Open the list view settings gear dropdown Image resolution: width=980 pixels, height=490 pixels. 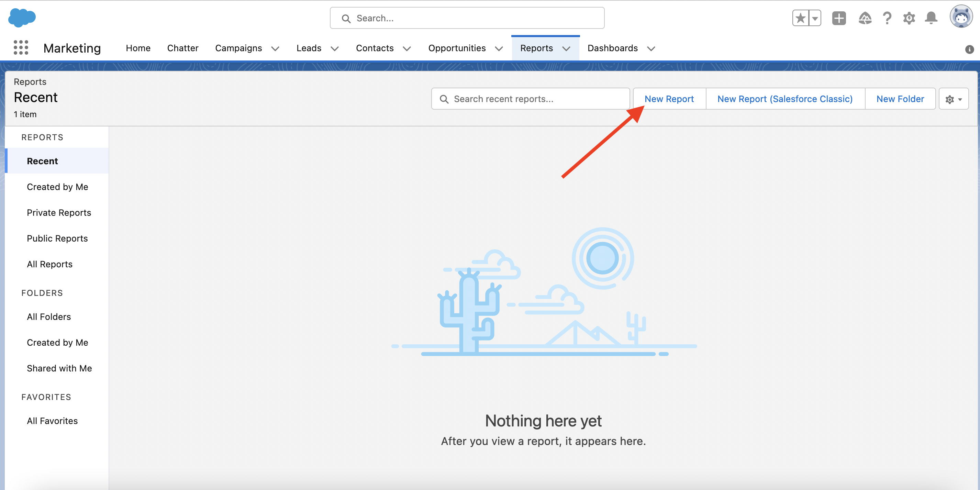pyautogui.click(x=953, y=99)
